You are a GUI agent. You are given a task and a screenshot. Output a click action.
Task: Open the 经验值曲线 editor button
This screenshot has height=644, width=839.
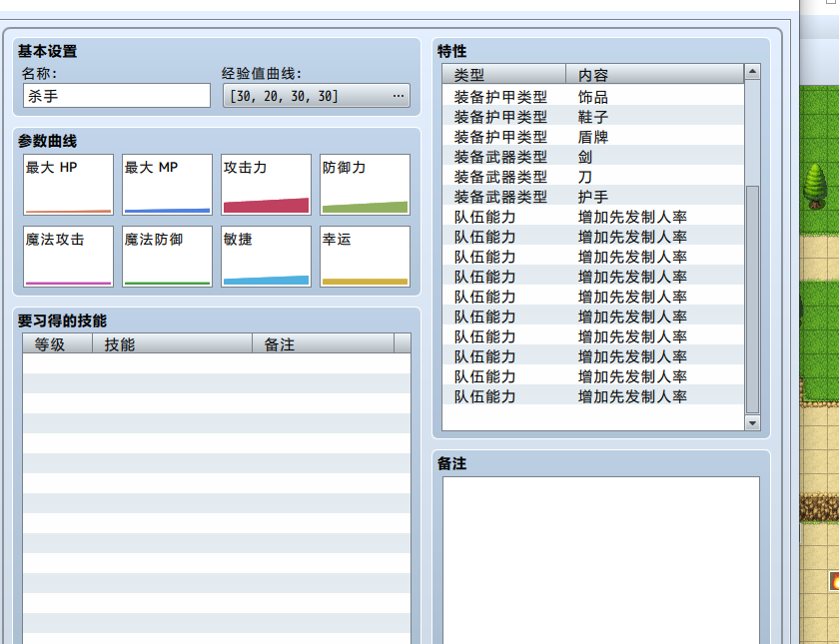pos(317,96)
